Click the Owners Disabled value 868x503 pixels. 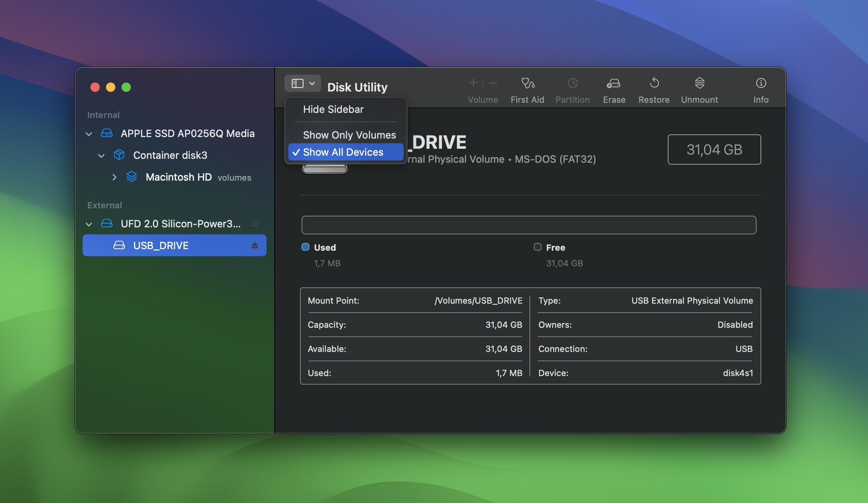click(735, 325)
